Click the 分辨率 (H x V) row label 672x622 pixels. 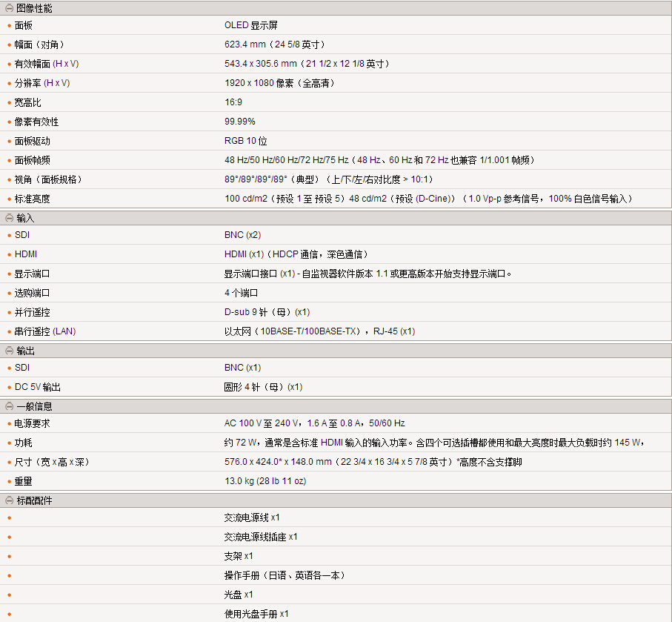pos(42,83)
